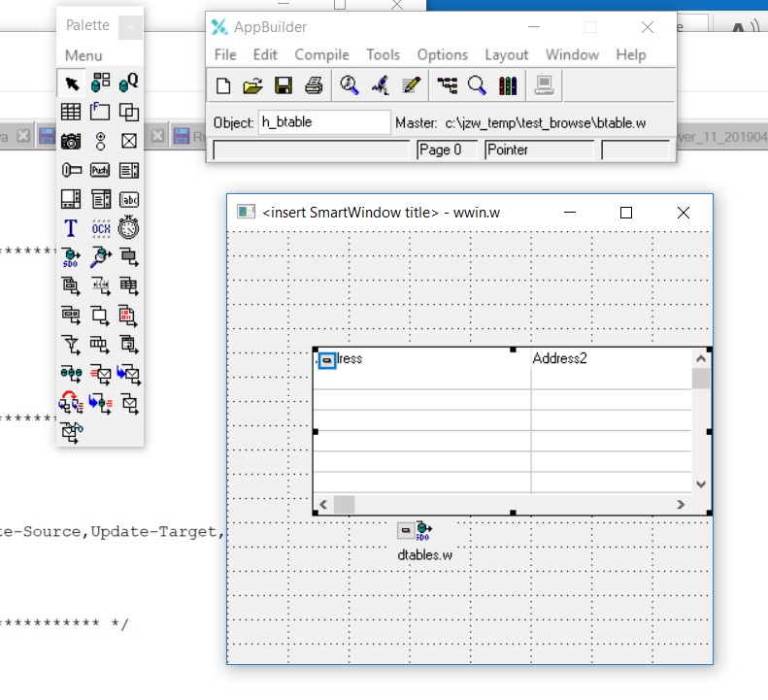Viewport: 768px width, 700px height.
Task: Click the small menu button beside dtables.w icon
Action: point(406,530)
